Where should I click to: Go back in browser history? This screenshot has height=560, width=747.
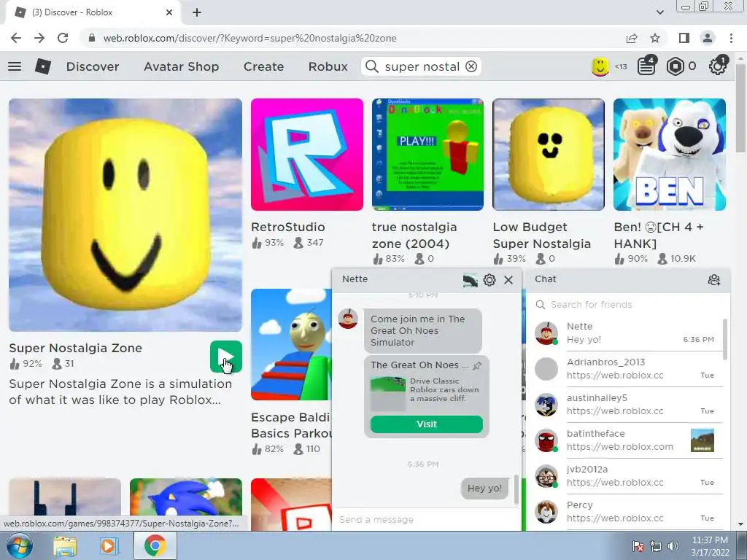coord(16,38)
